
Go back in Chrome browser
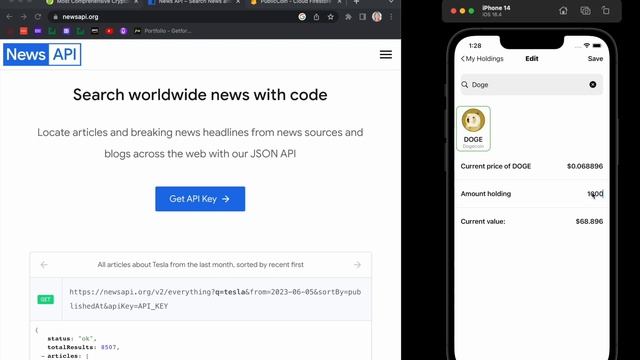click(x=9, y=17)
